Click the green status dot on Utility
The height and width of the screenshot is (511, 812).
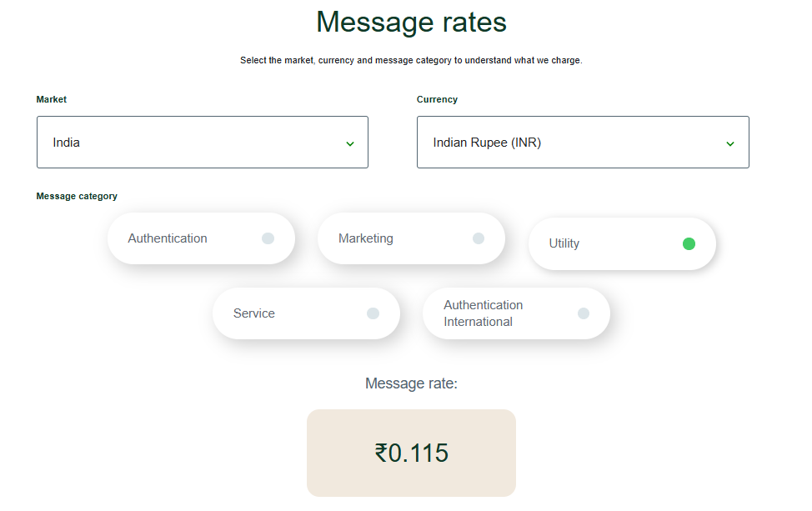[x=688, y=243]
